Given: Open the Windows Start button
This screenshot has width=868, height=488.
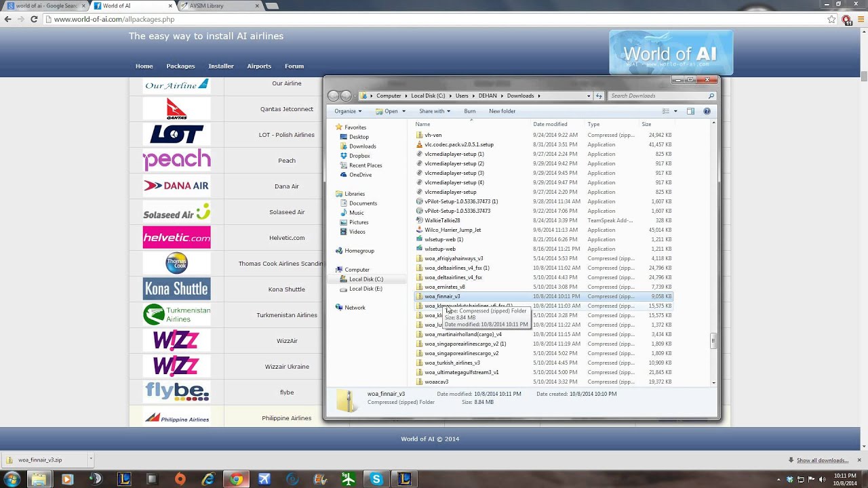Looking at the screenshot, I should point(12,479).
